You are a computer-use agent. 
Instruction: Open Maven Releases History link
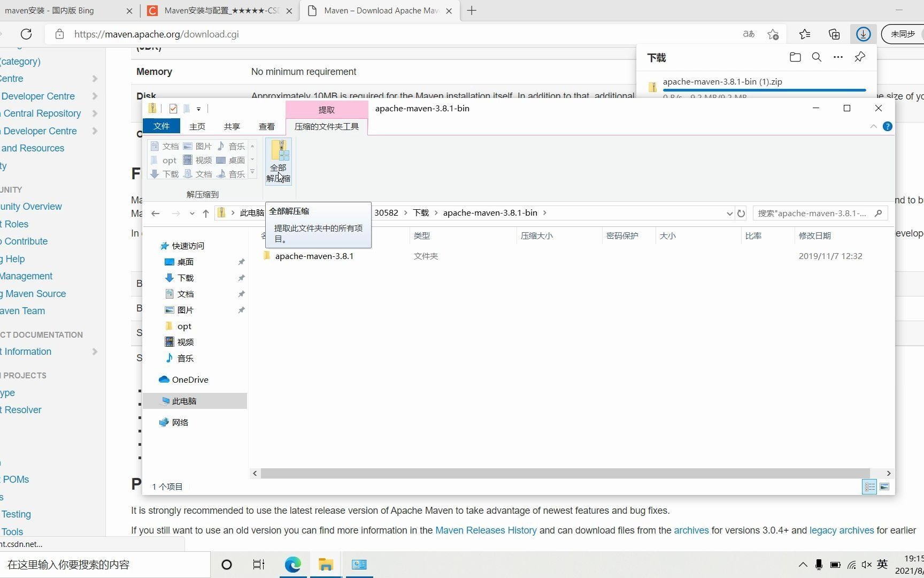tap(486, 530)
